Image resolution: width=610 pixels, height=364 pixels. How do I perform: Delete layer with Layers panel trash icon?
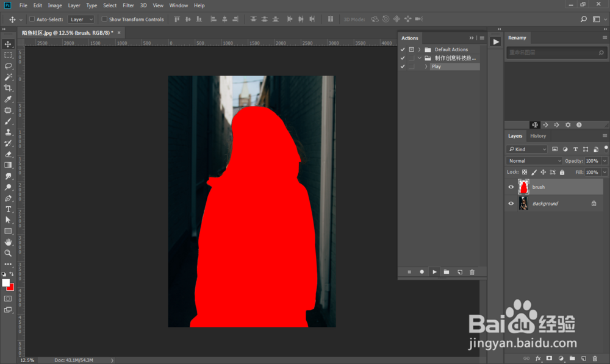595,358
